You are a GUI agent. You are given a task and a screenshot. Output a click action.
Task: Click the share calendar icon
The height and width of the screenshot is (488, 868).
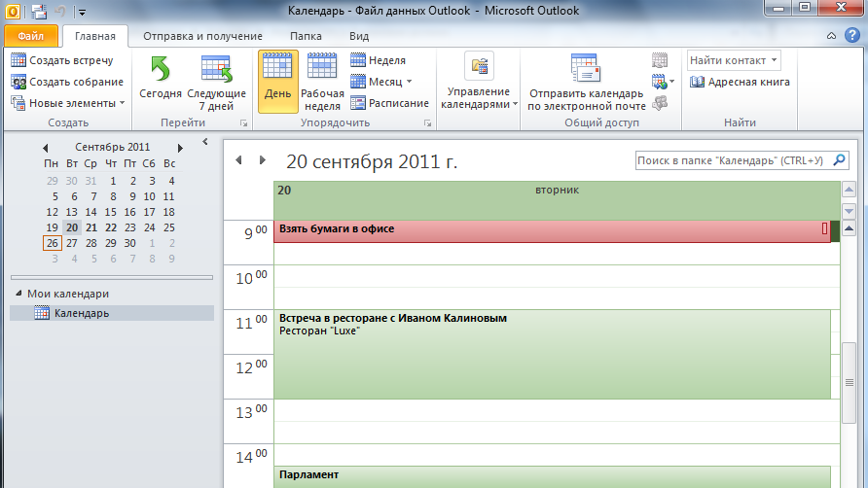pos(660,60)
